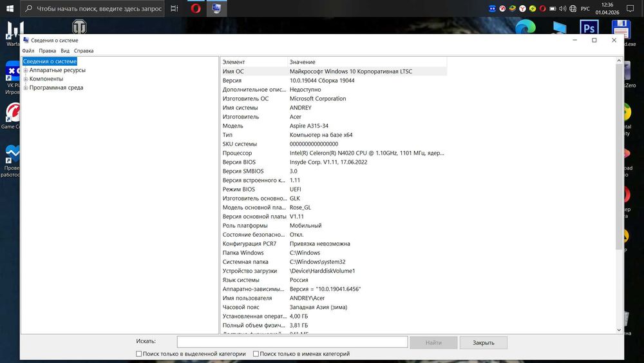Open the VK Play tray icon
The height and width of the screenshot is (363, 644).
pyautogui.click(x=492, y=8)
